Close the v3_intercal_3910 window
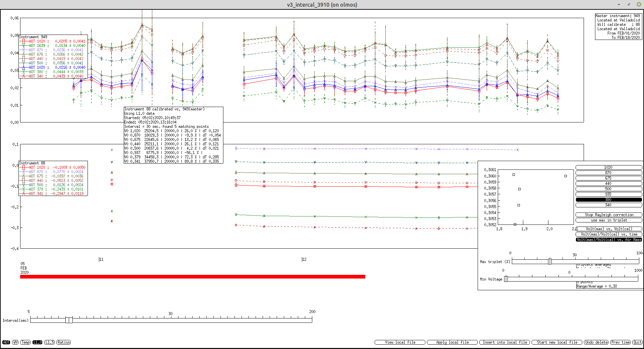 click(x=639, y=4)
